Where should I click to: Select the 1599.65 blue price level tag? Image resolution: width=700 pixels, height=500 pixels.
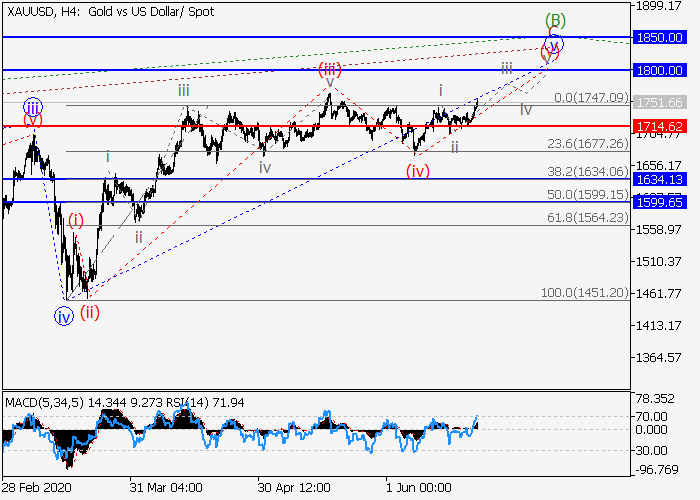664,202
